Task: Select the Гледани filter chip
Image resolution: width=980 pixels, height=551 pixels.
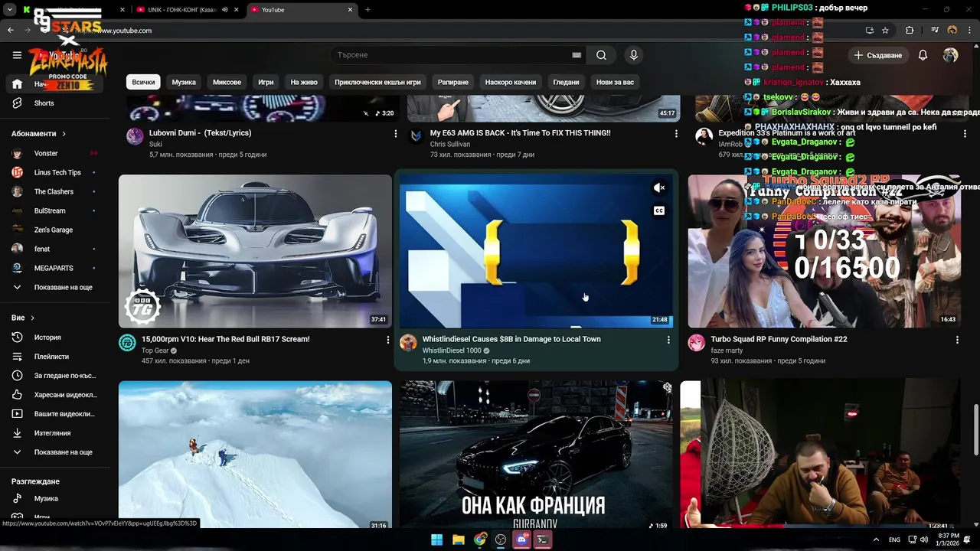Action: point(566,82)
